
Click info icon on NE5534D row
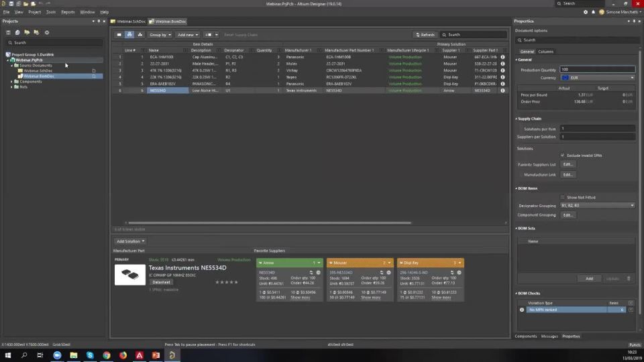pyautogui.click(x=502, y=90)
